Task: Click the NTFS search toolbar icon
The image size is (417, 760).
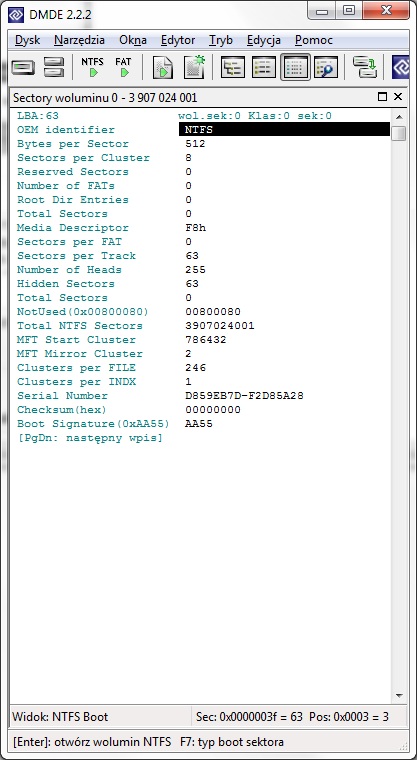Action: pos(92,67)
